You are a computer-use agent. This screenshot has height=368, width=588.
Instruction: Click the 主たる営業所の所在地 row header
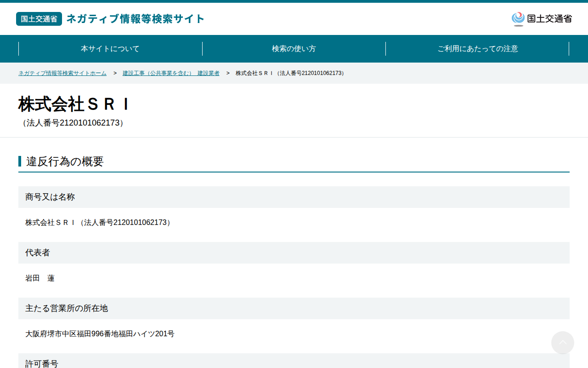(x=294, y=308)
